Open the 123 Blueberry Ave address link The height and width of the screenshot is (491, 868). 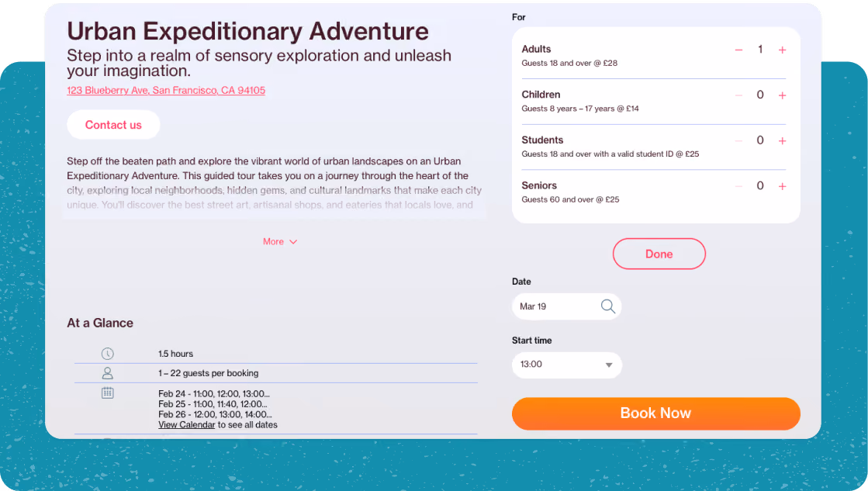(x=166, y=90)
